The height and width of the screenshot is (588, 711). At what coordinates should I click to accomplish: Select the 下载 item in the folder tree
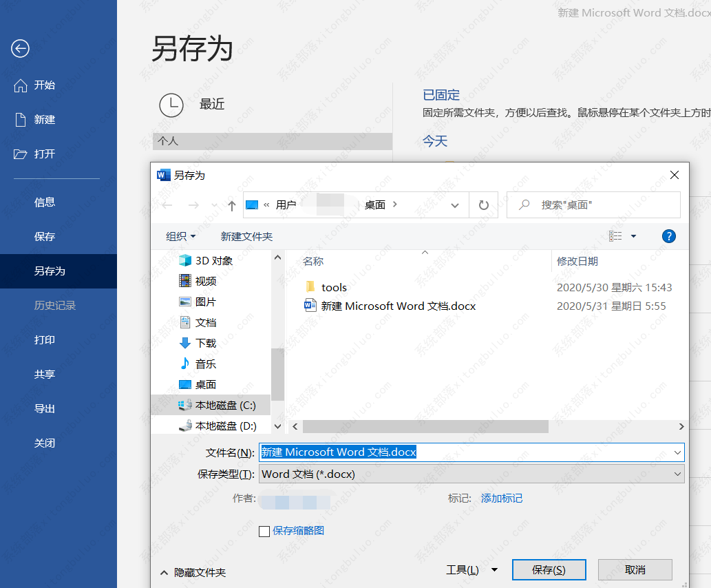point(196,343)
